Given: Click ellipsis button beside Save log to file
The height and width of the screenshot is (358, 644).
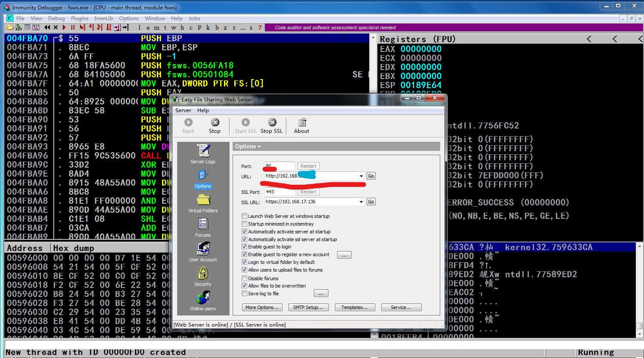Looking at the screenshot, I should point(321,294).
